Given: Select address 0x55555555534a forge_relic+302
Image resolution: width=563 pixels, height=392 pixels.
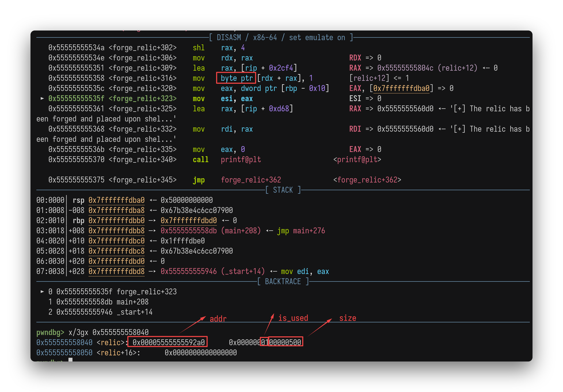Looking at the screenshot, I should click(112, 48).
